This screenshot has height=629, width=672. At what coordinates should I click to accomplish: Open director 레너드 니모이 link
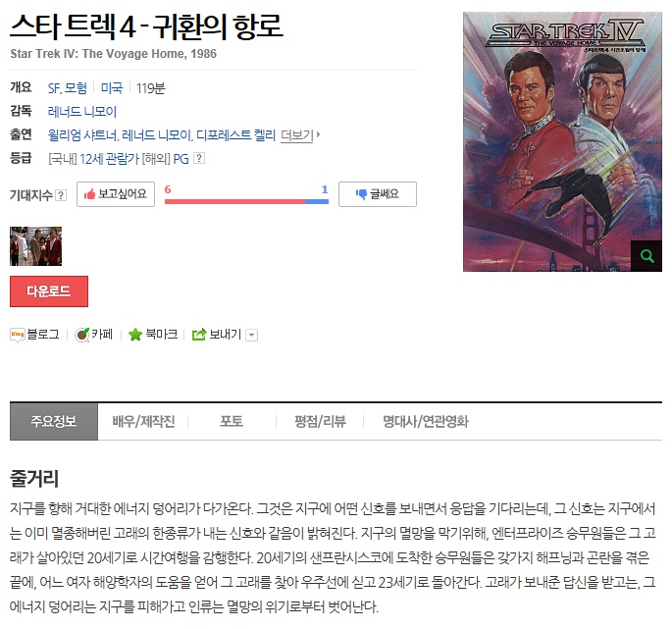82,112
